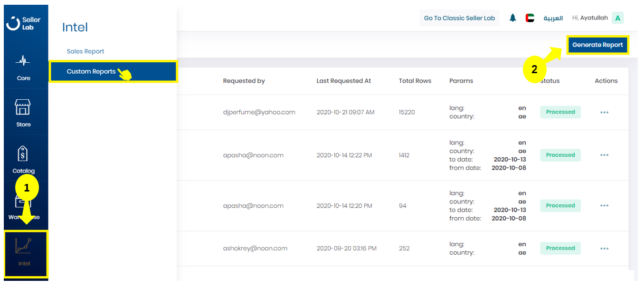Open the Intel chart icon
This screenshot has height=287, width=644.
[24, 247]
